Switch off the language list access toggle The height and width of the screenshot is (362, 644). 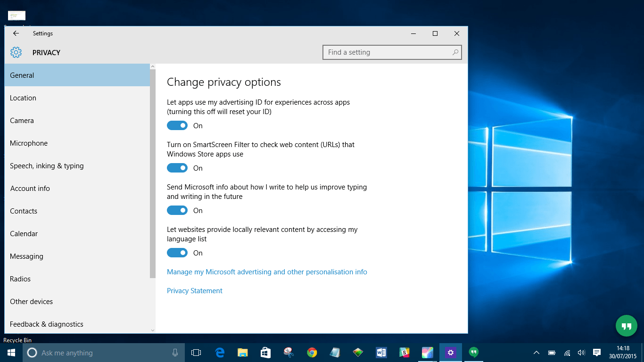(x=177, y=253)
